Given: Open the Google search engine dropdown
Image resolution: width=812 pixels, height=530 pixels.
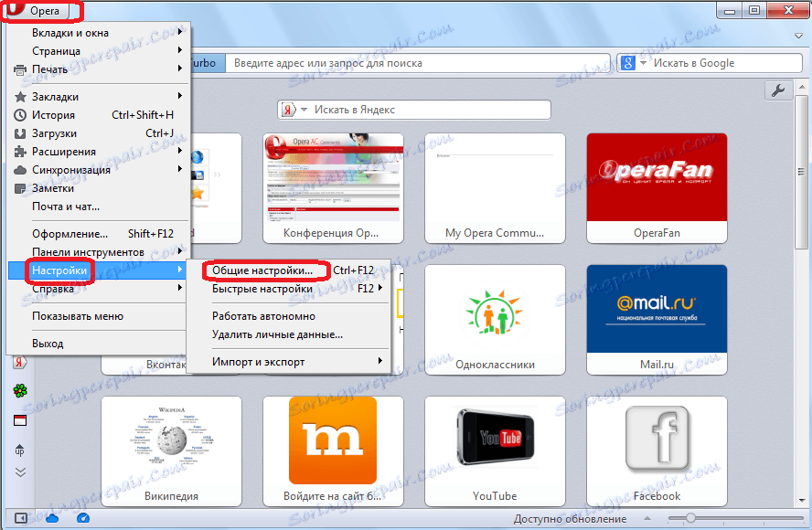Looking at the screenshot, I should click(643, 63).
